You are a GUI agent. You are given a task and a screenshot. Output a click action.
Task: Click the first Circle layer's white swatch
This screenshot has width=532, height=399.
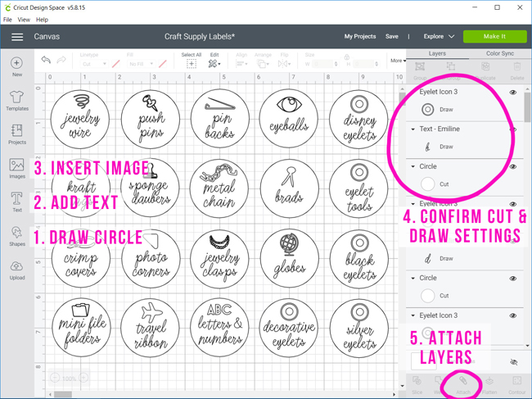pos(428,184)
